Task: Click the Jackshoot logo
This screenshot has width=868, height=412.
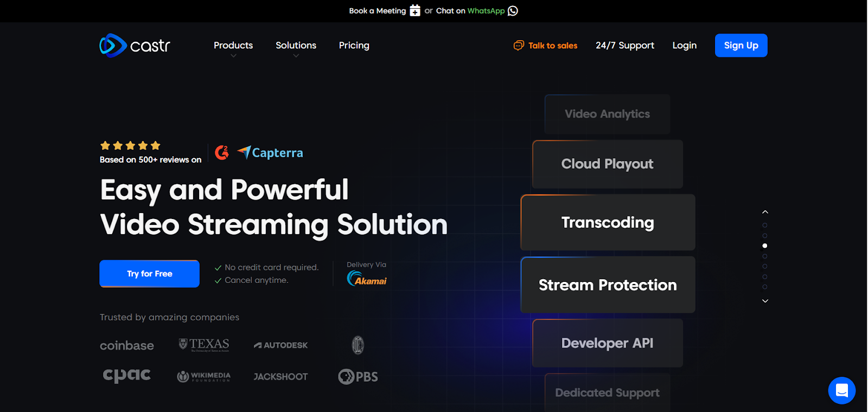Action: (x=280, y=377)
